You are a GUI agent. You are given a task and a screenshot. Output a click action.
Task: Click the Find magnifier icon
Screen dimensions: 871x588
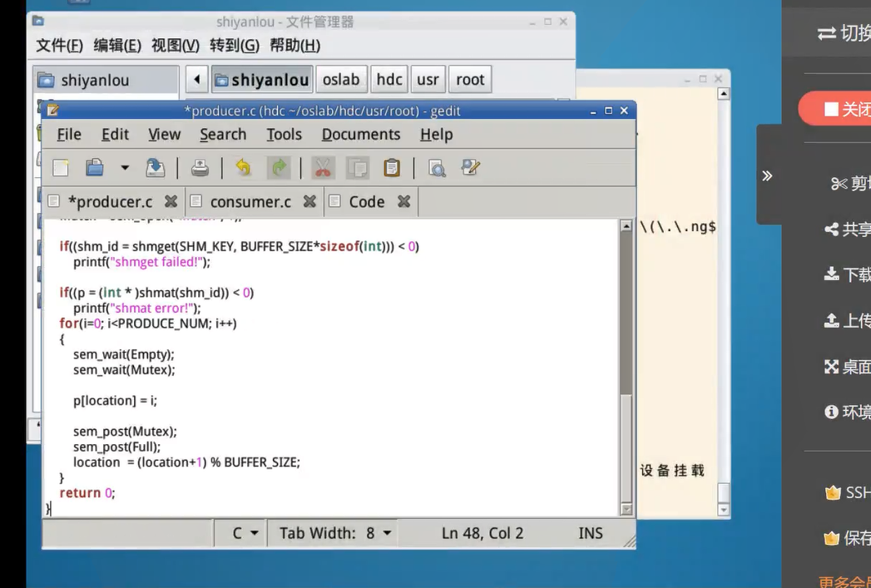[437, 168]
